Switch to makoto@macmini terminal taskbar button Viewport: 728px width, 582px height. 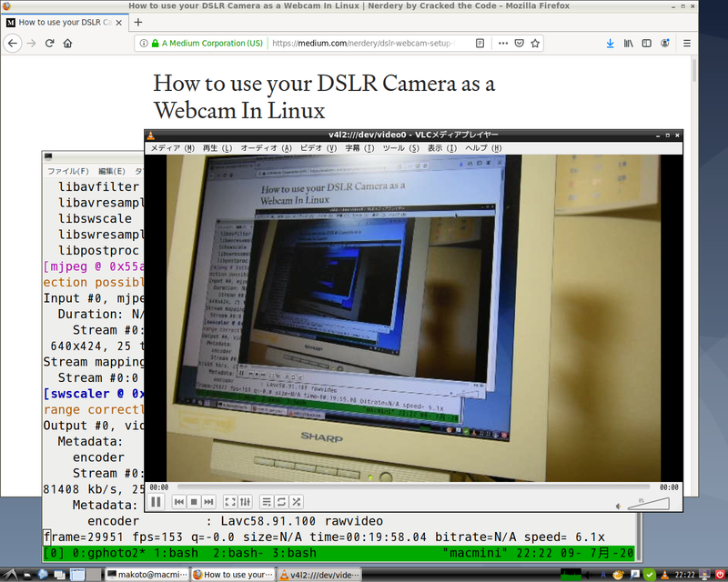point(147,575)
